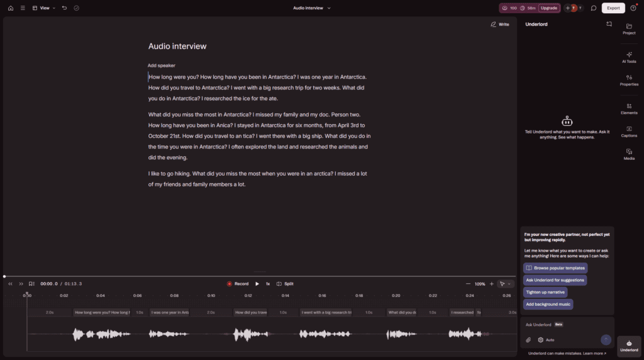Click the attachment paperclip icon
The width and height of the screenshot is (644, 360).
click(528, 340)
